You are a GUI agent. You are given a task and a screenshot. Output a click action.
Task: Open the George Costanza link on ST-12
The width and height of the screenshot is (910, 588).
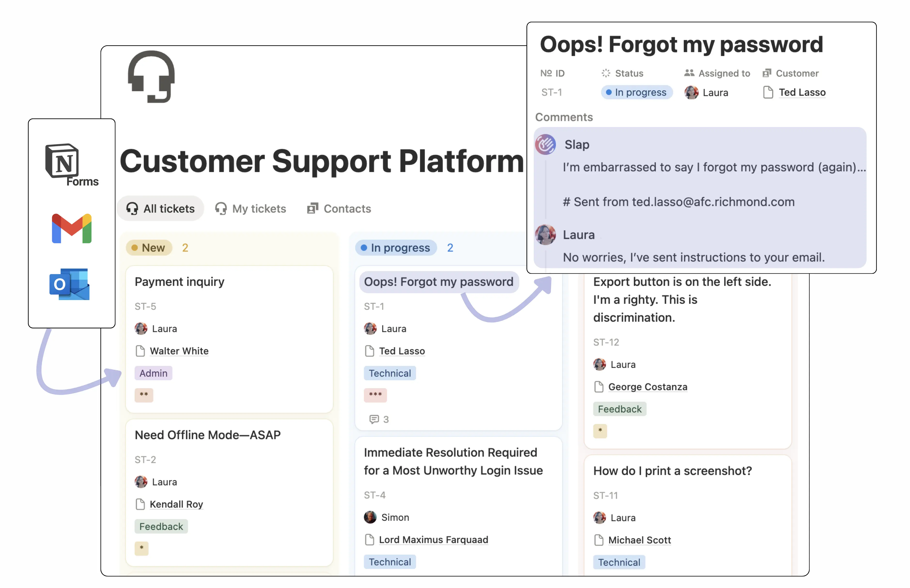(647, 387)
